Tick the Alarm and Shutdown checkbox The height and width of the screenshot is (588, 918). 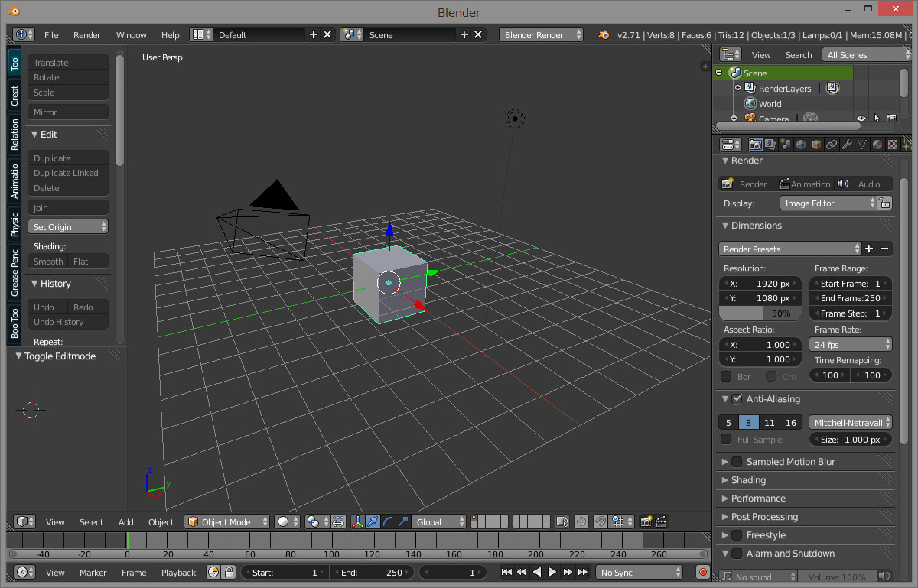(x=737, y=553)
